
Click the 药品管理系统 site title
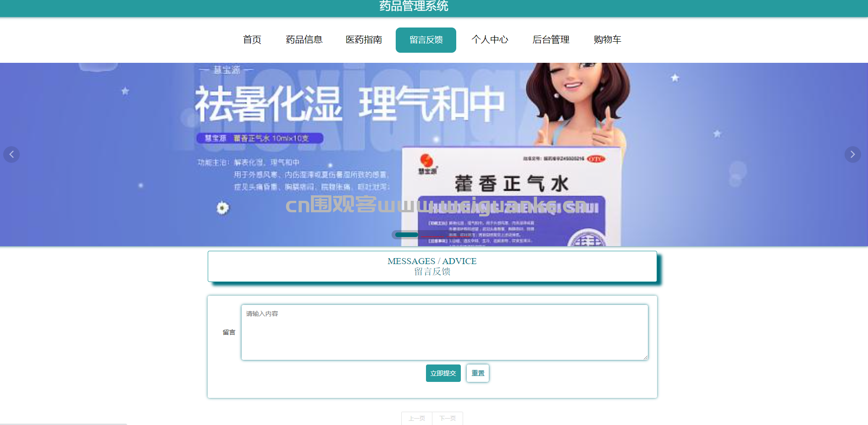coord(414,6)
